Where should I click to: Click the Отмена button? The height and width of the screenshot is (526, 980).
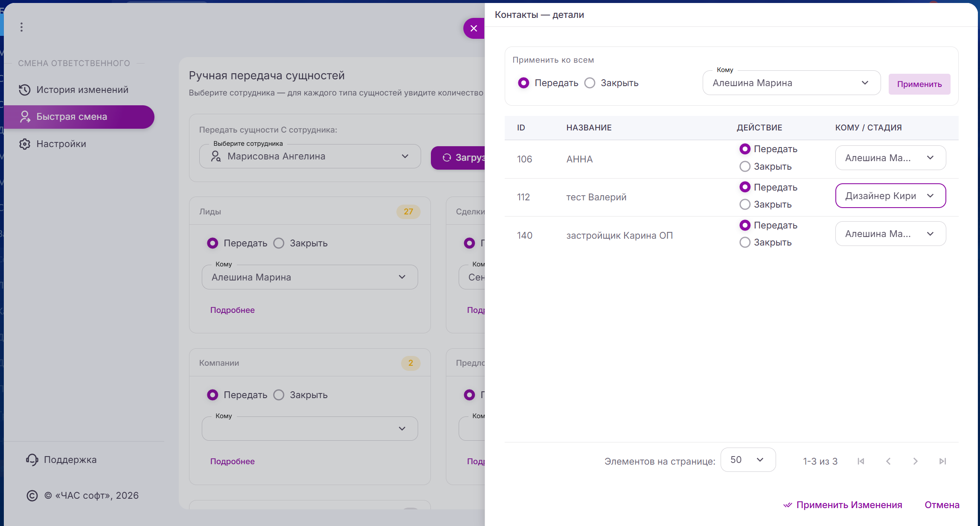(942, 505)
